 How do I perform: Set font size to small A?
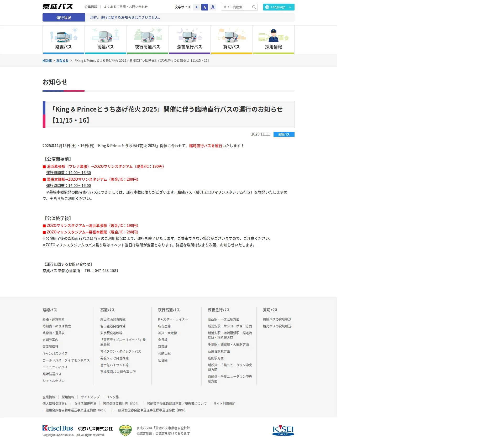(x=197, y=7)
